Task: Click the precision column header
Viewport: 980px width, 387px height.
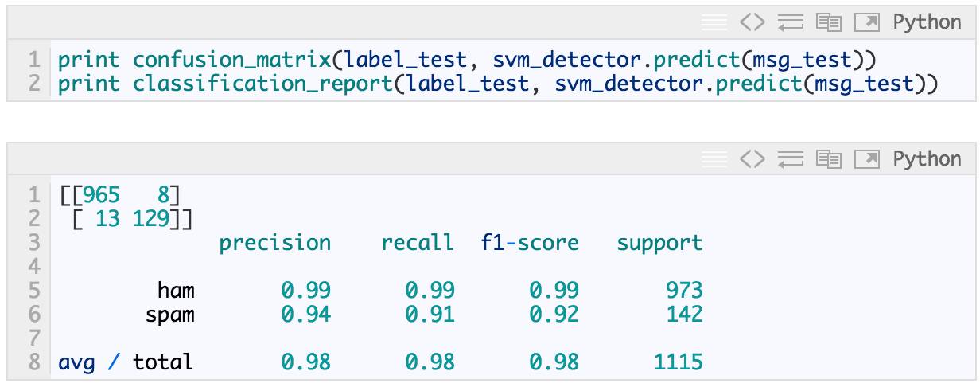Action: [x=274, y=243]
